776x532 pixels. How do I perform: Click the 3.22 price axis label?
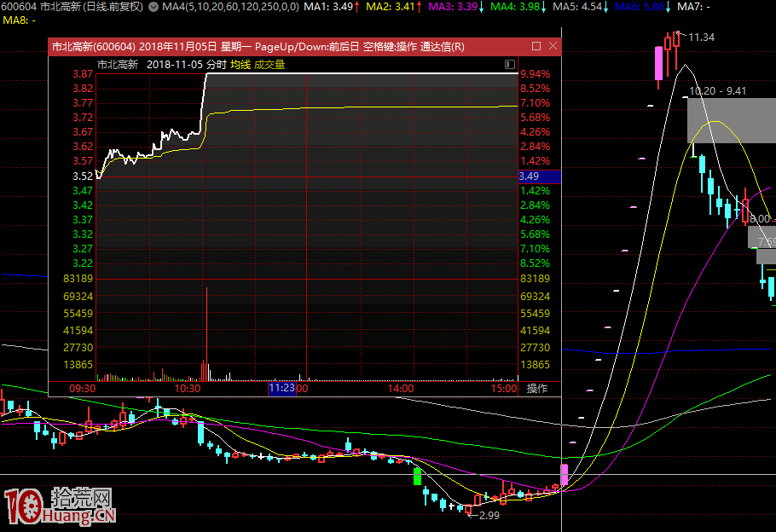click(x=83, y=263)
